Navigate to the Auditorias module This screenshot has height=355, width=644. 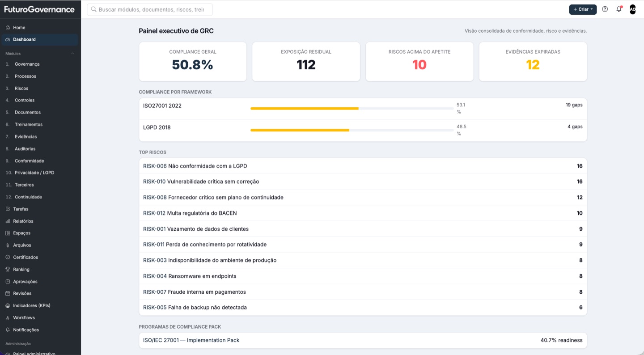[x=40, y=149]
